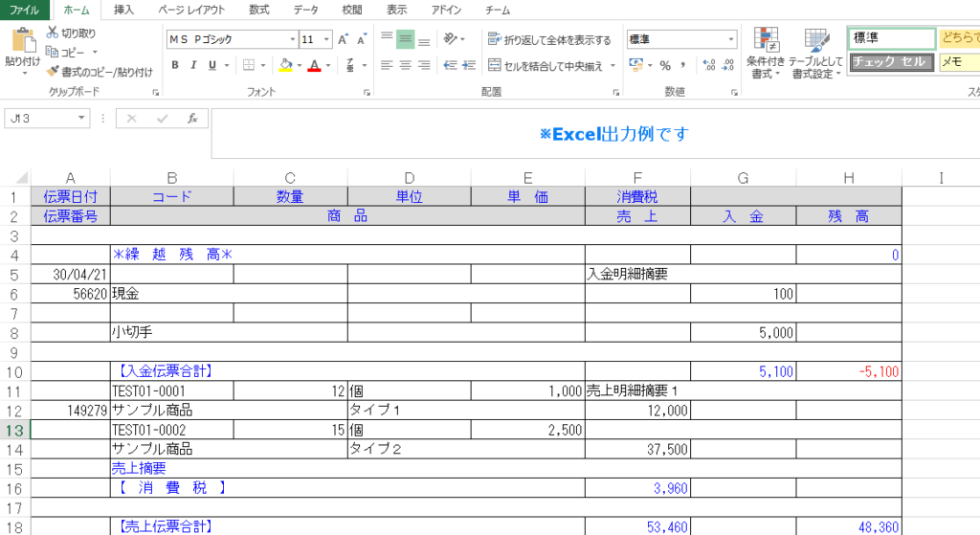Open font group dialog launcher
980x535 pixels.
[x=367, y=93]
